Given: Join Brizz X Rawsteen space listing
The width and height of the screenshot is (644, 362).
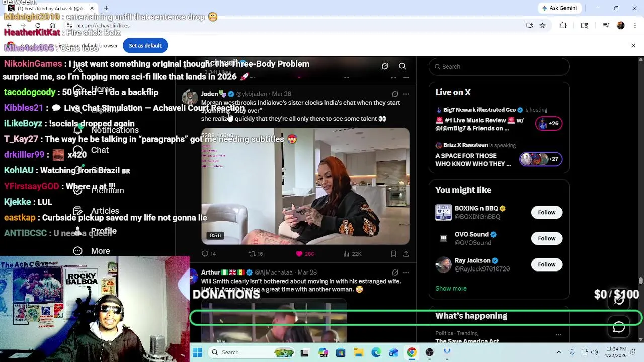Looking at the screenshot, I should coord(499,155).
